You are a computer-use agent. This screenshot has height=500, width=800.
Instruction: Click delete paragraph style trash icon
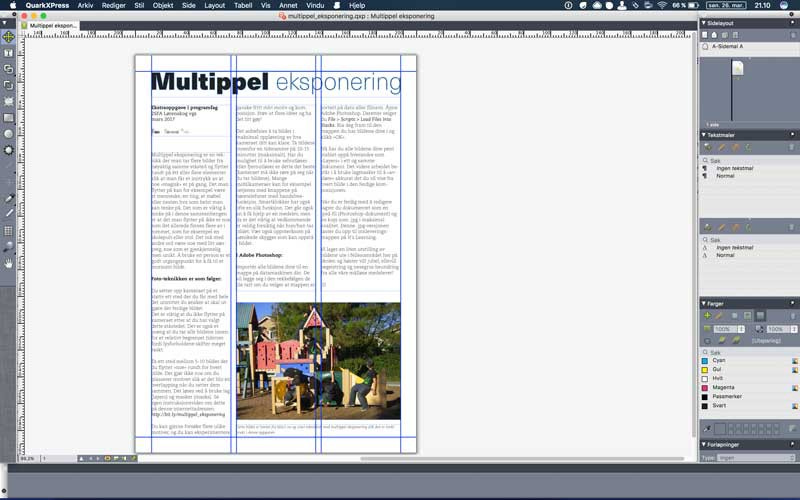coord(792,147)
